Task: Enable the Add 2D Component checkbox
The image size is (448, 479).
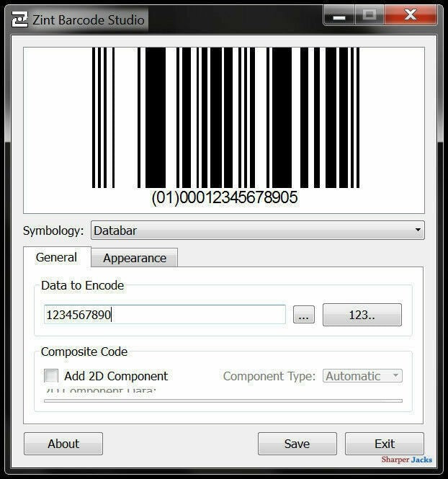Action: click(x=52, y=376)
